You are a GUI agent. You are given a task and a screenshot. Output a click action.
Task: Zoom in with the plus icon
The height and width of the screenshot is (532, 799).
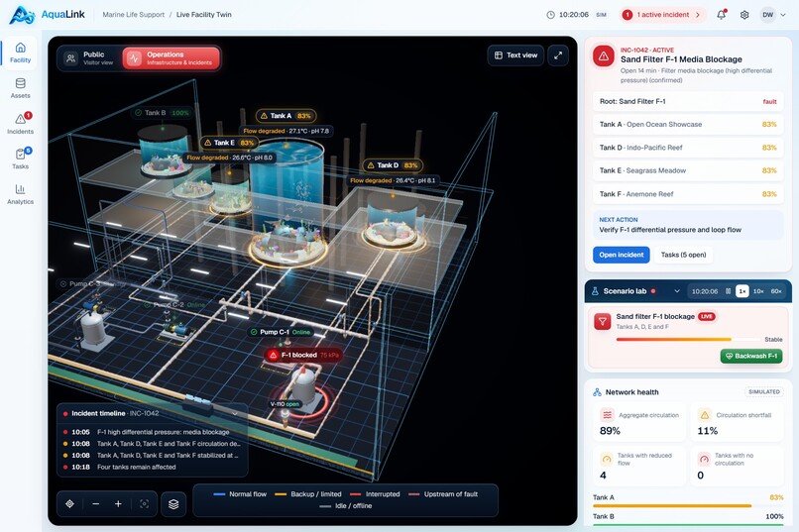(118, 504)
